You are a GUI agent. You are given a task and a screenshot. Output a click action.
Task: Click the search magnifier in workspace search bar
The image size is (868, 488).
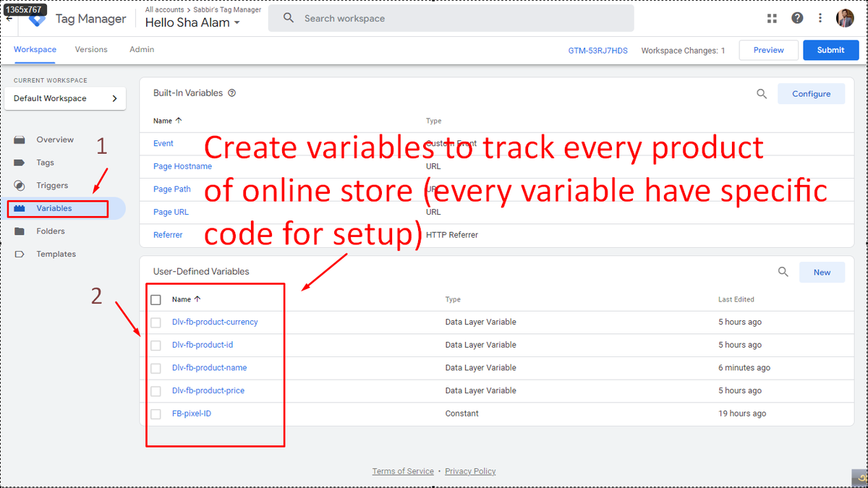click(289, 18)
